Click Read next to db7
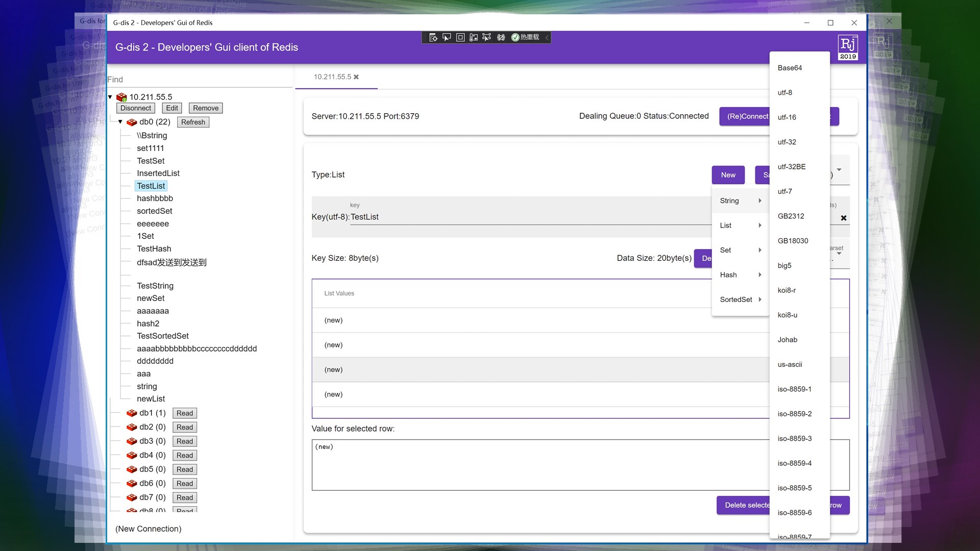This screenshot has height=551, width=980. (x=185, y=497)
